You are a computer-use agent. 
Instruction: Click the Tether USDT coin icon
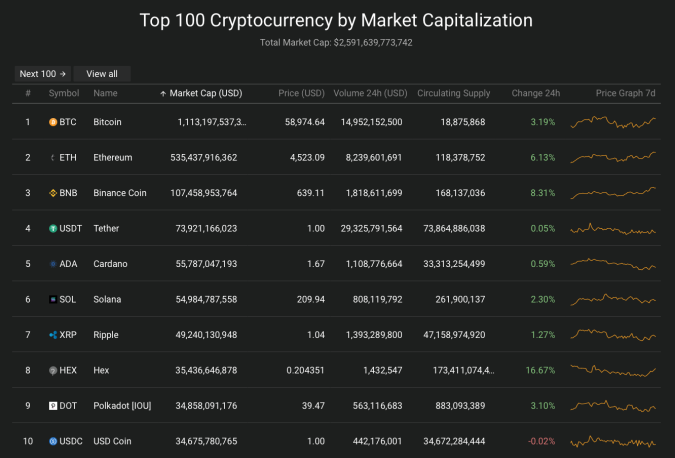click(x=53, y=229)
